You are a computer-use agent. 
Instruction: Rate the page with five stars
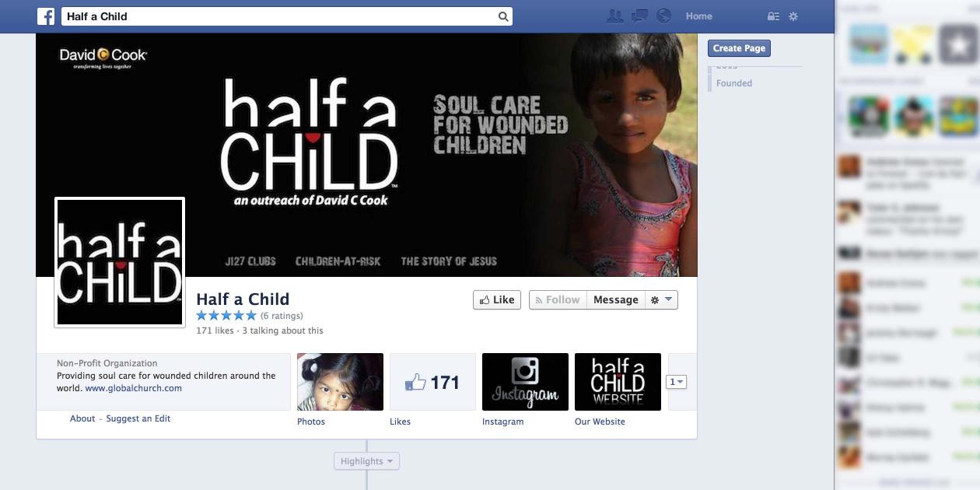point(226,315)
